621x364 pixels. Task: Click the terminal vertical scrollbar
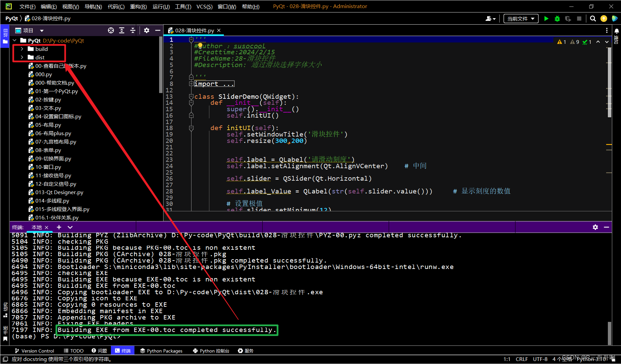pyautogui.click(x=609, y=333)
